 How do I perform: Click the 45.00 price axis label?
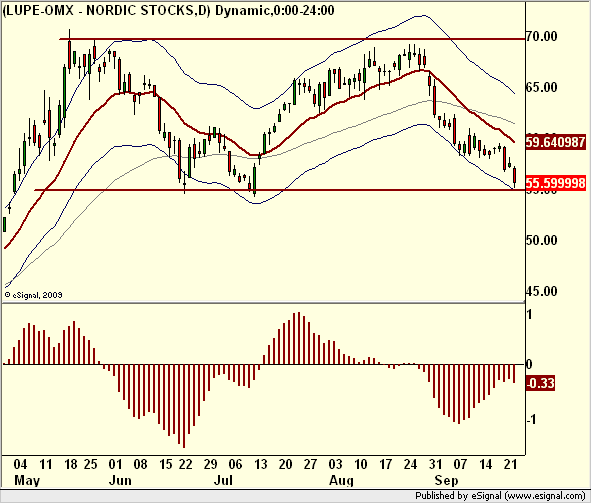point(542,291)
